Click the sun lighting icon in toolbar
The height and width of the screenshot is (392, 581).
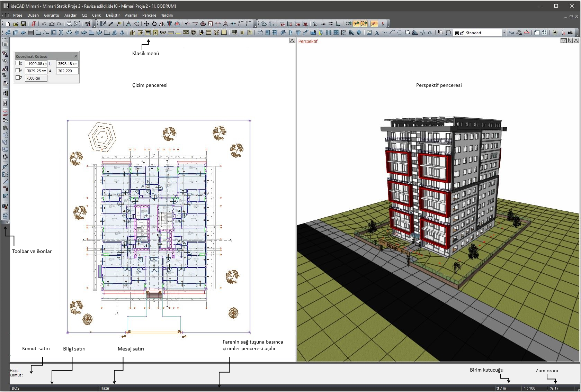(x=555, y=33)
